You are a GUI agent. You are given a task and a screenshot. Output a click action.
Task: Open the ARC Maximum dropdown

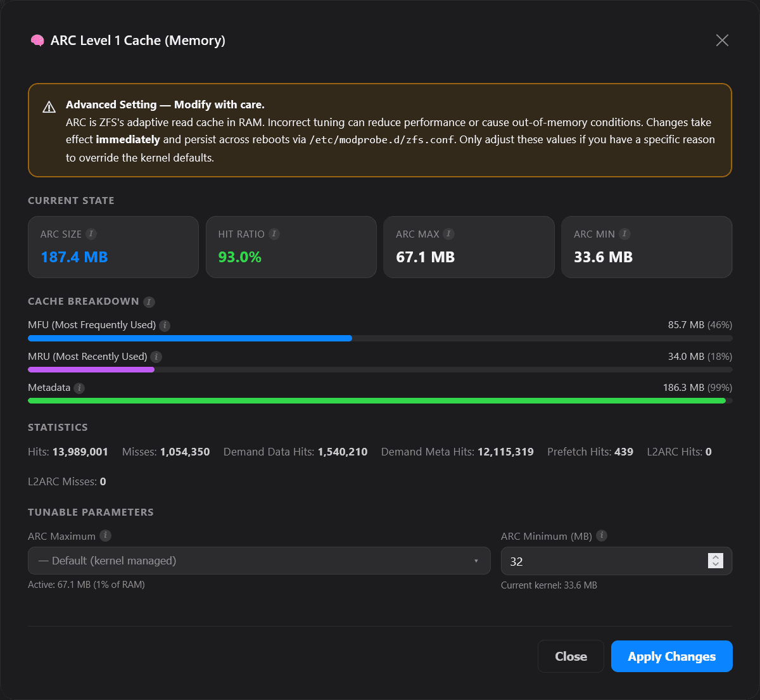click(259, 561)
